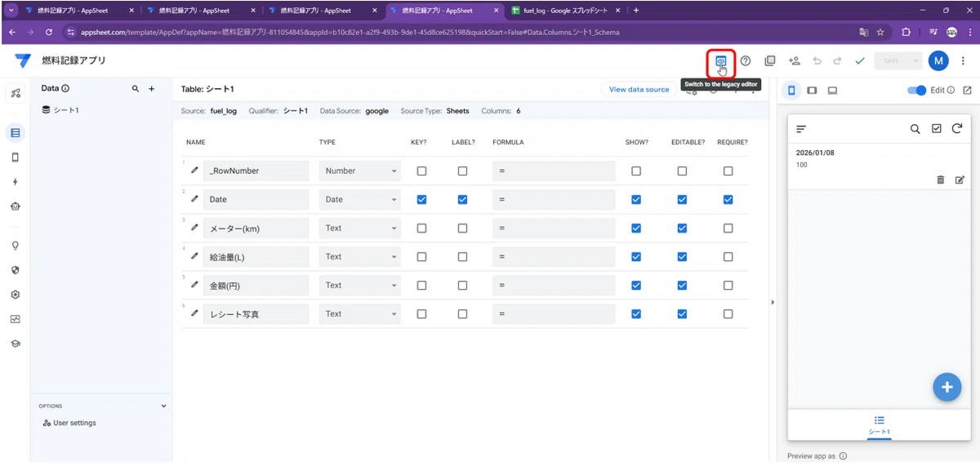The image size is (980, 466).
Task: Open hamburger menu in app preview
Action: [x=801, y=129]
